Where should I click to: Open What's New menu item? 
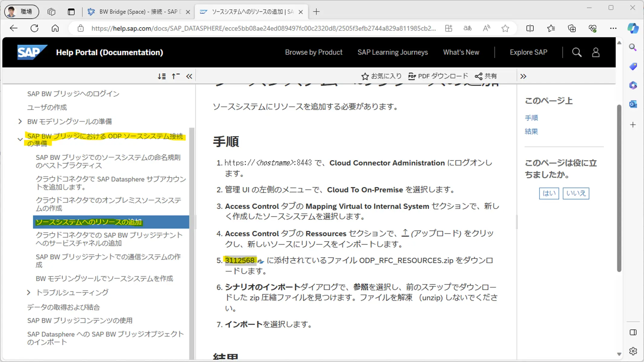pyautogui.click(x=461, y=52)
